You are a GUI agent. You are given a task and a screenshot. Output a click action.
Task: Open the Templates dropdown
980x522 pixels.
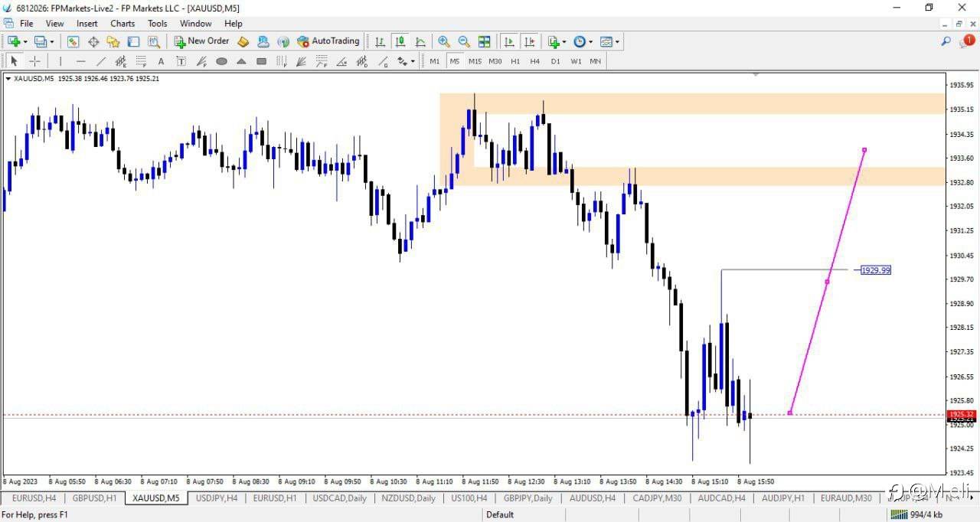pyautogui.click(x=609, y=41)
